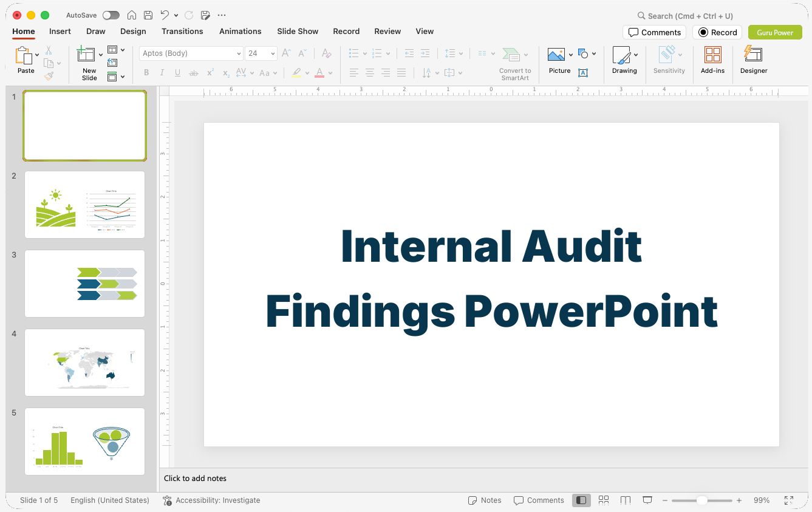Toggle the AutoSave switch
The height and width of the screenshot is (512, 812).
(x=111, y=15)
